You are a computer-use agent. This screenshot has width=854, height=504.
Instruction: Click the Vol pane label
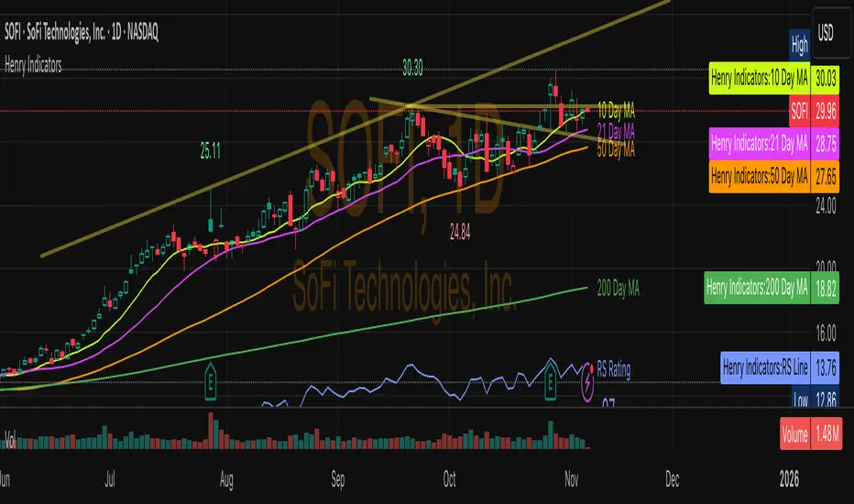coord(10,438)
